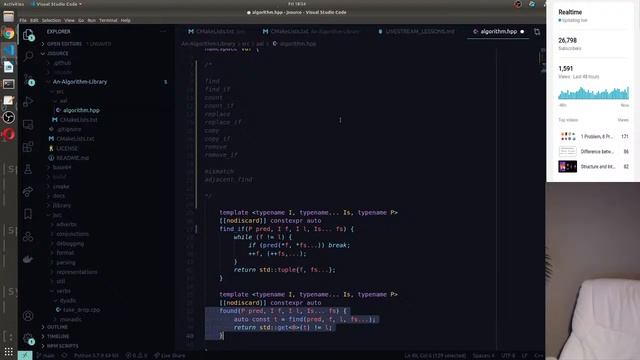The width and height of the screenshot is (640, 360).
Task: Click the Visual Studio Code dock icon
Action: coord(9,50)
